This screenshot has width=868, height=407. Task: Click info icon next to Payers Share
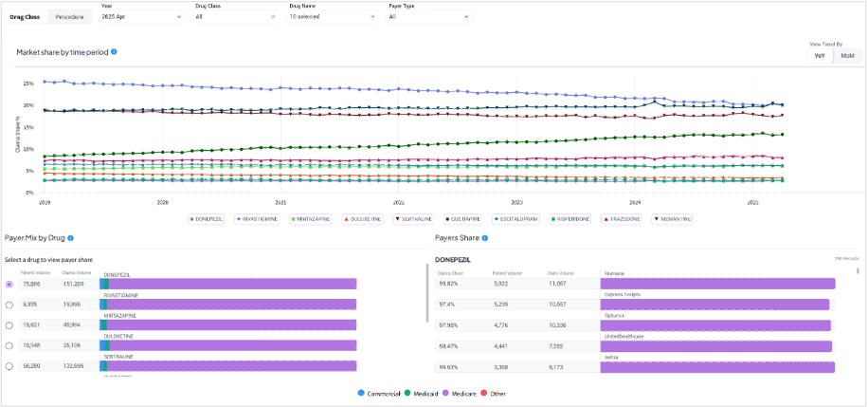point(485,238)
